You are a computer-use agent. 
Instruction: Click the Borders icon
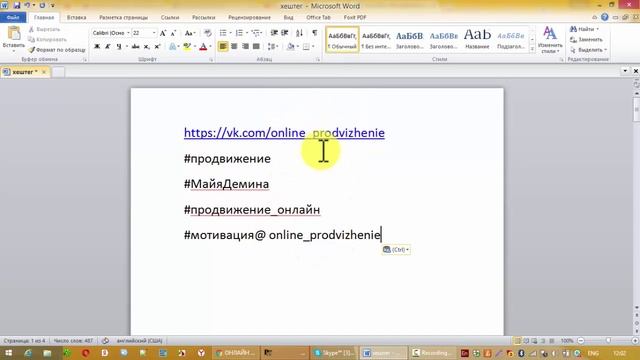pyautogui.click(x=307, y=47)
